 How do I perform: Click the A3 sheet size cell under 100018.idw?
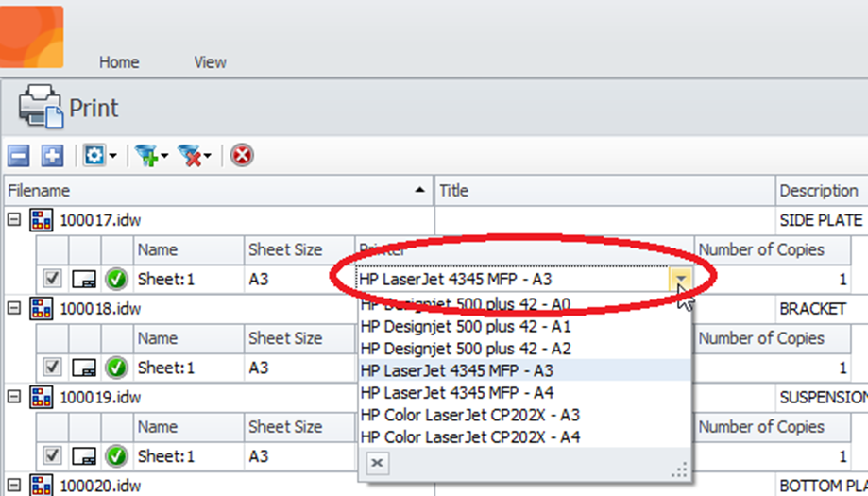tap(299, 368)
